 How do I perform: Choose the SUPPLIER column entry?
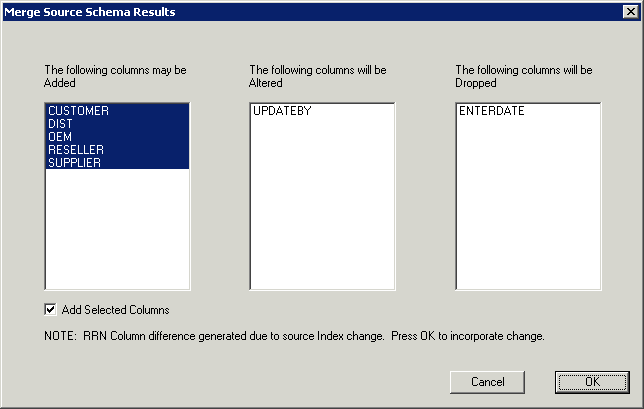[75, 162]
